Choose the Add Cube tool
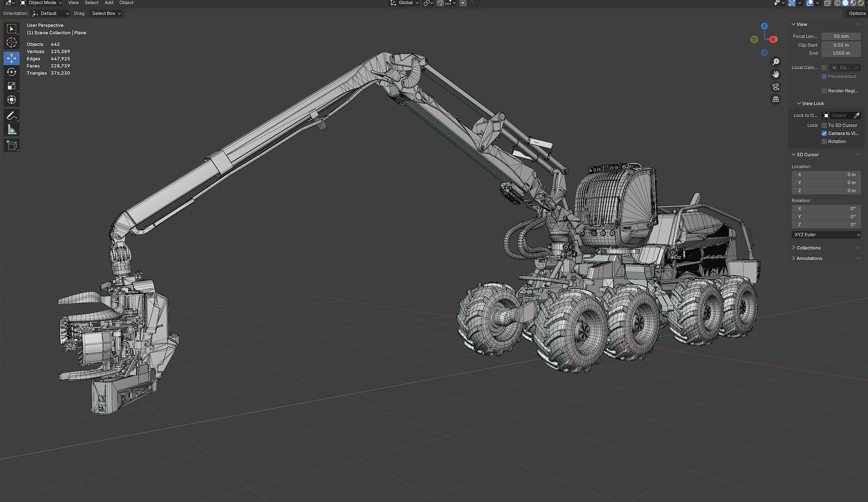Viewport: 868px width, 502px height. [x=12, y=145]
